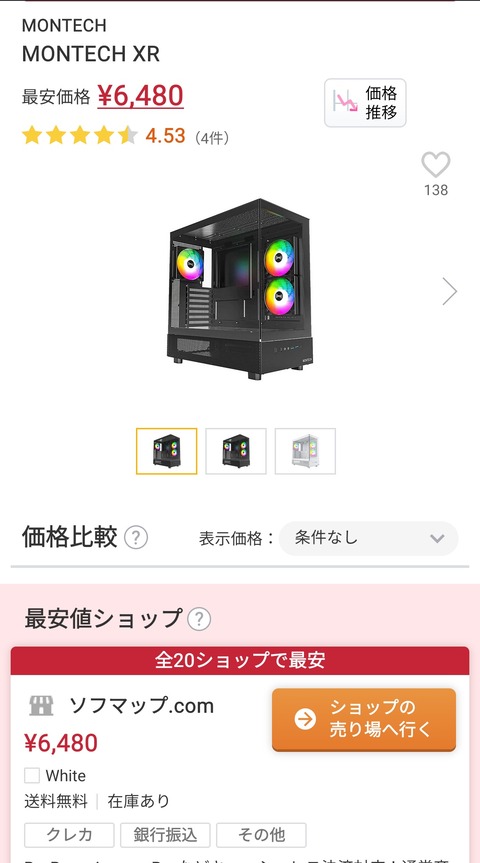
Task: Toggle the White checkbox
Action: tap(32, 775)
